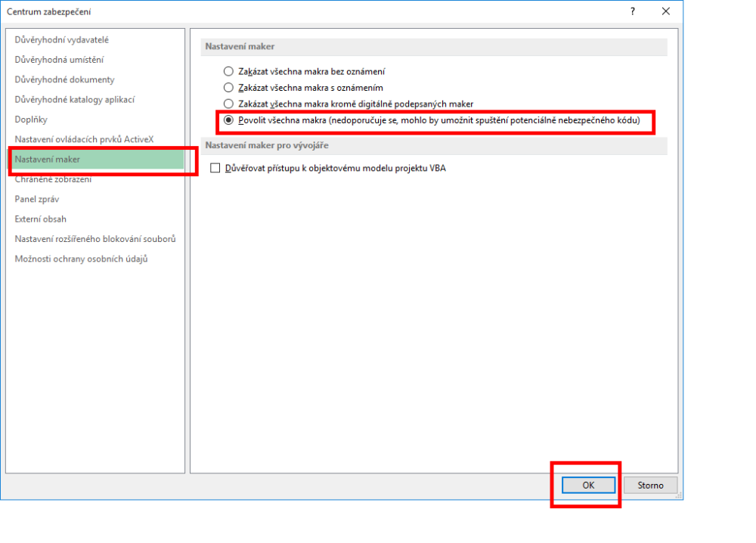Switch to Důvěryhodná umístění in sidebar
The height and width of the screenshot is (543, 756).
(59, 60)
